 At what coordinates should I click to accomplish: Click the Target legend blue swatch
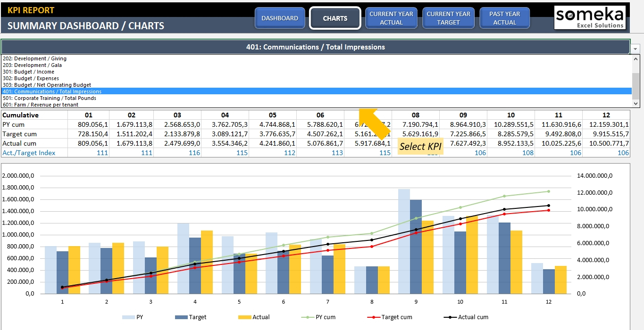click(x=181, y=317)
